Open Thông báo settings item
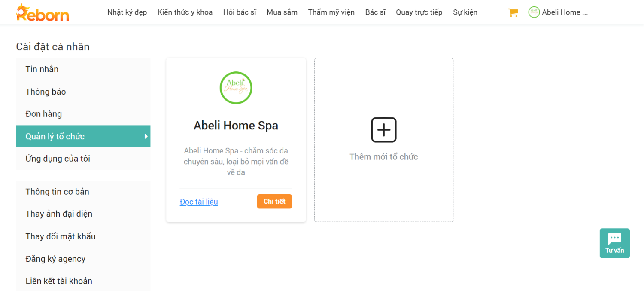This screenshot has width=644, height=291. click(83, 92)
